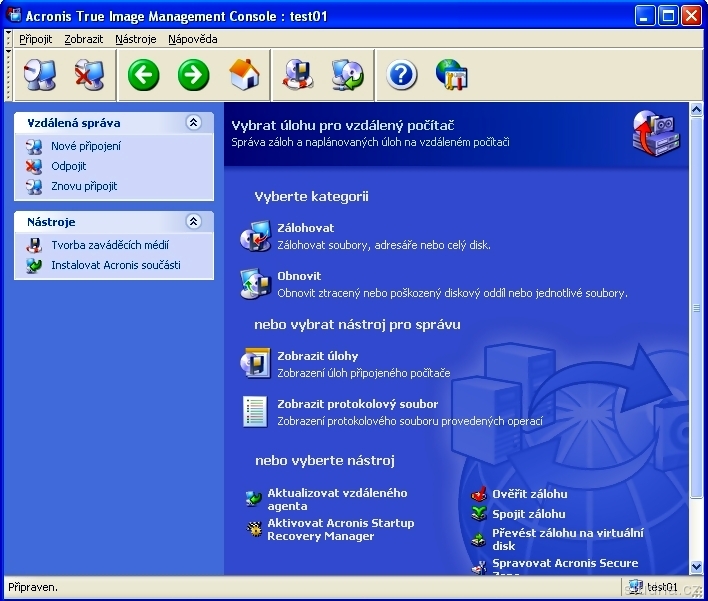Click the vertical scrollbar down arrow
The image size is (708, 601).
click(x=696, y=566)
